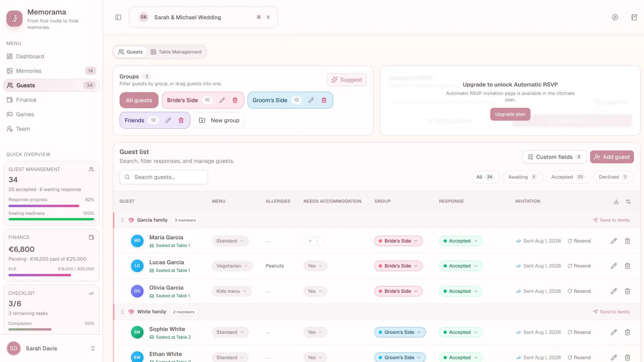The width and height of the screenshot is (644, 362).
Task: Grab the Garcia family drag handle
Action: click(x=122, y=220)
